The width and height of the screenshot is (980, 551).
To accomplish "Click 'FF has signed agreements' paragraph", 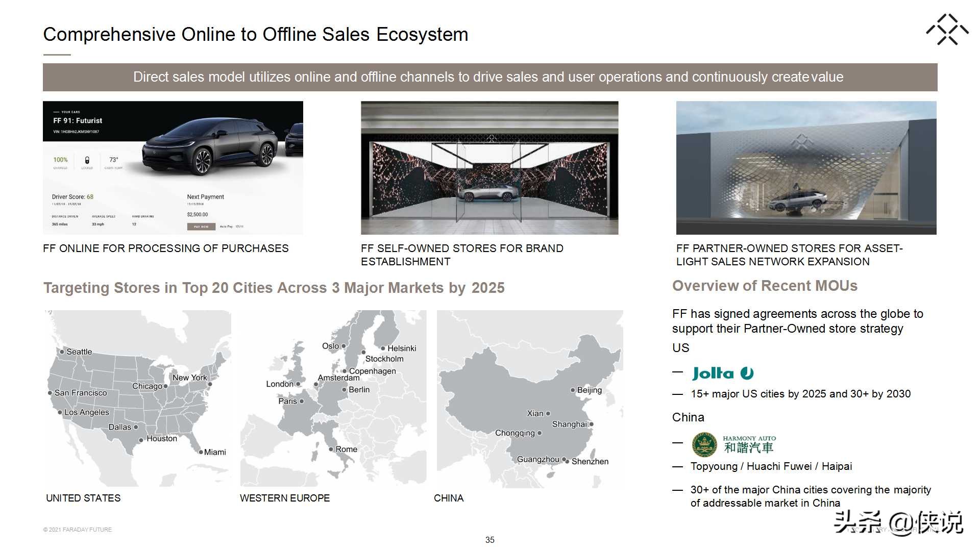I will point(798,321).
